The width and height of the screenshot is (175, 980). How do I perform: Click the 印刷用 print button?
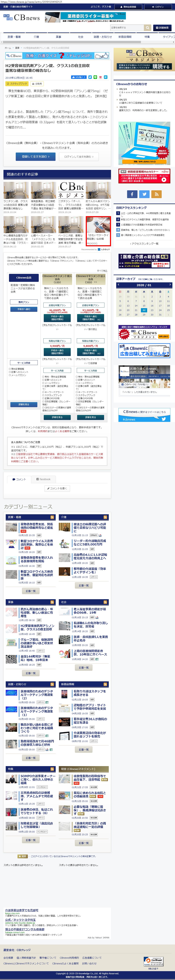coord(37,84)
